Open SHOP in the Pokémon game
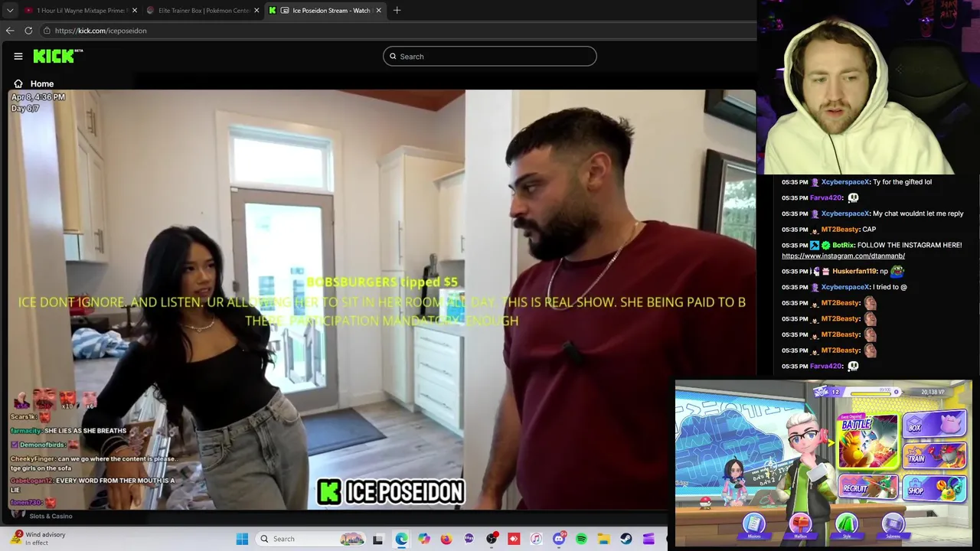Image resolution: width=980 pixels, height=551 pixels. pos(935,488)
